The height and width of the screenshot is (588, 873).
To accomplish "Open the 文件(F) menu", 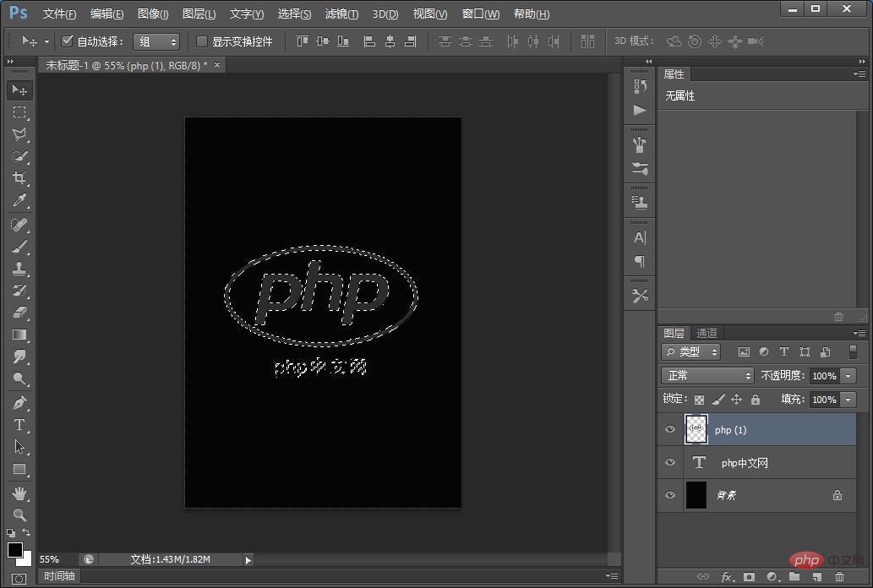I will coord(59,14).
